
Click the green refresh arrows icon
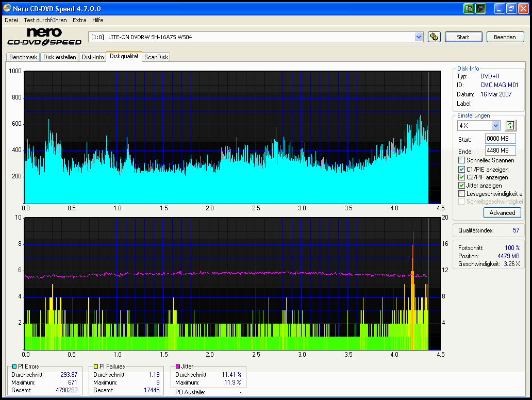pyautogui.click(x=510, y=125)
